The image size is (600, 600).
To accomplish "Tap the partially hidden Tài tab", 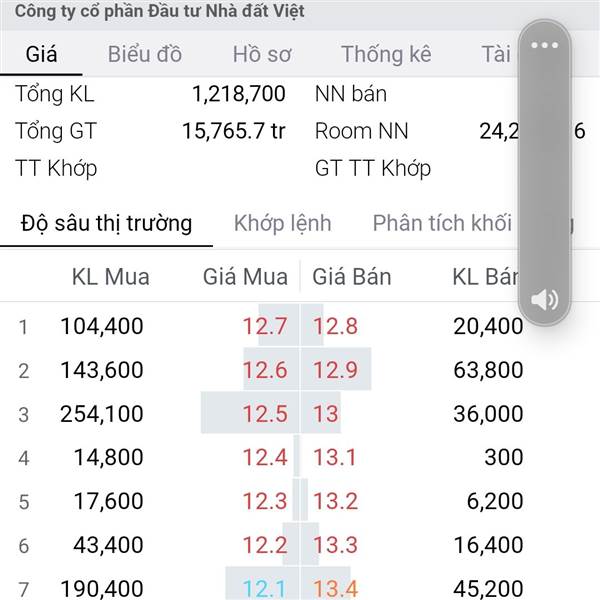I will click(x=496, y=54).
